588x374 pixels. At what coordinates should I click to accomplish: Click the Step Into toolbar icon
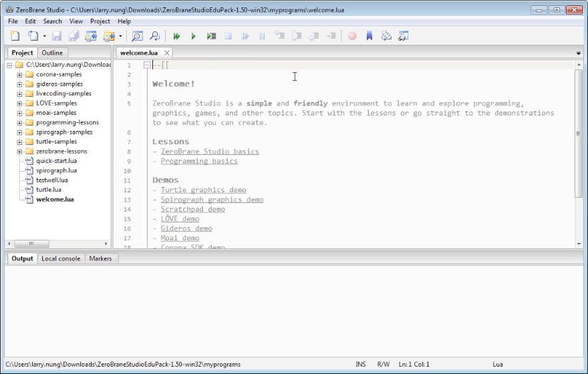click(x=279, y=35)
